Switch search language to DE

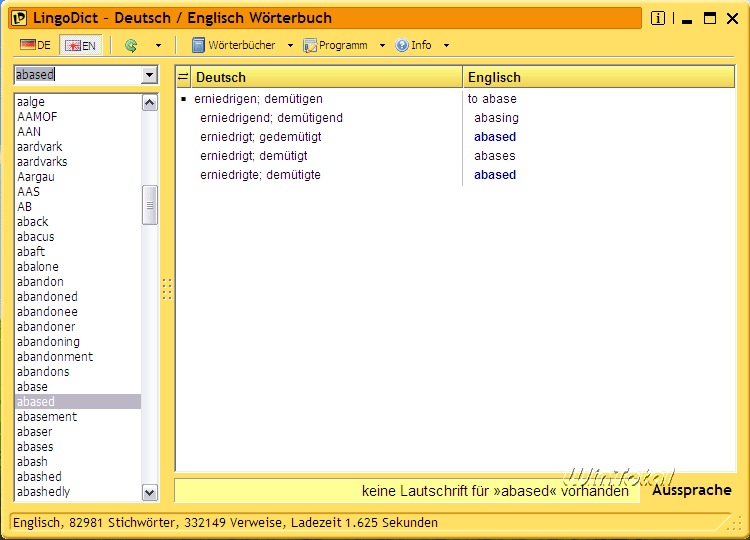point(35,45)
